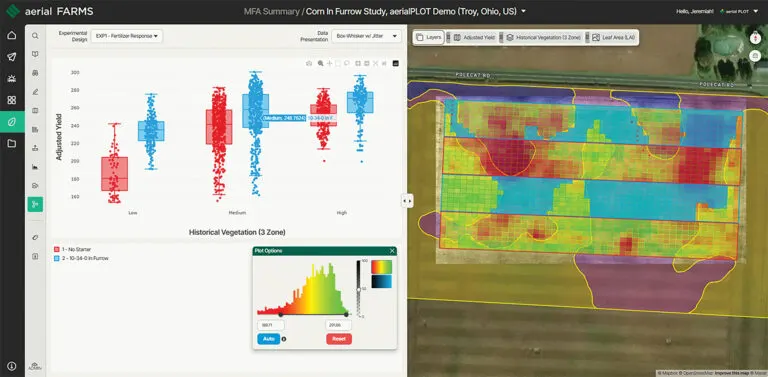Toggle the Historical Vegetation (3 Zone) layer
Viewport: 768px width, 377px height.
[544, 37]
